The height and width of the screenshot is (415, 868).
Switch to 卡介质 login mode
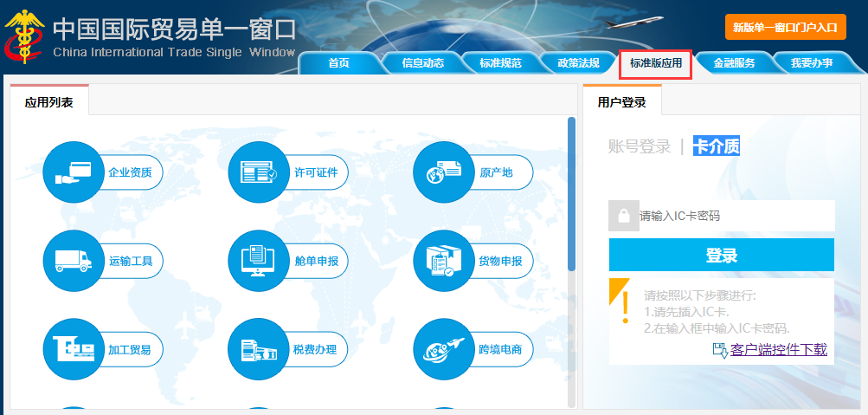click(x=717, y=146)
